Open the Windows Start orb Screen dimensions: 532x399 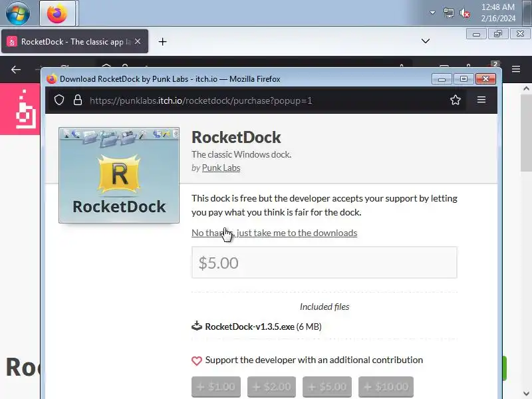click(18, 13)
